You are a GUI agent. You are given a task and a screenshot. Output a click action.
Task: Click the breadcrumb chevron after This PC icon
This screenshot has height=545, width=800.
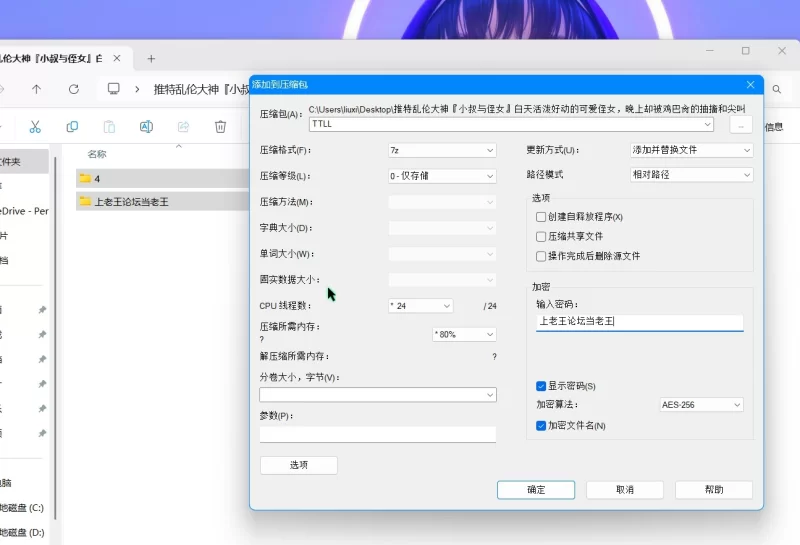pos(137,89)
